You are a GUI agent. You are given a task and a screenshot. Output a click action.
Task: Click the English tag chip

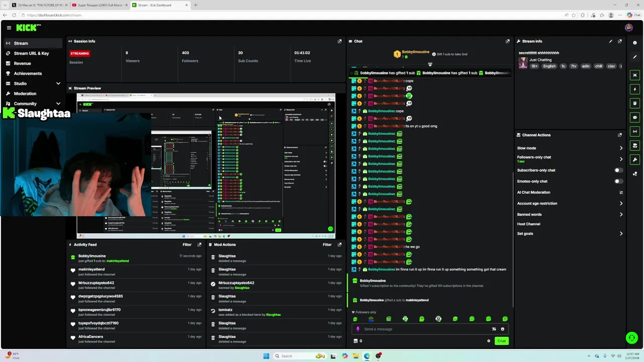click(x=549, y=66)
